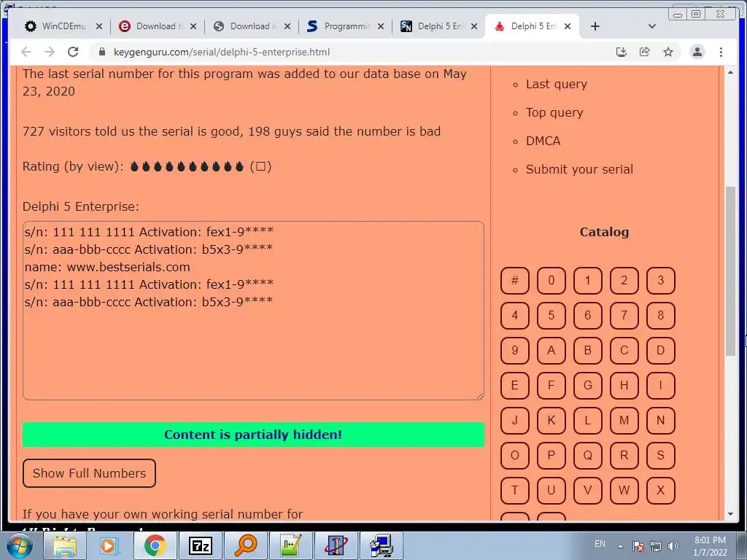Open catalog # category

point(515,281)
